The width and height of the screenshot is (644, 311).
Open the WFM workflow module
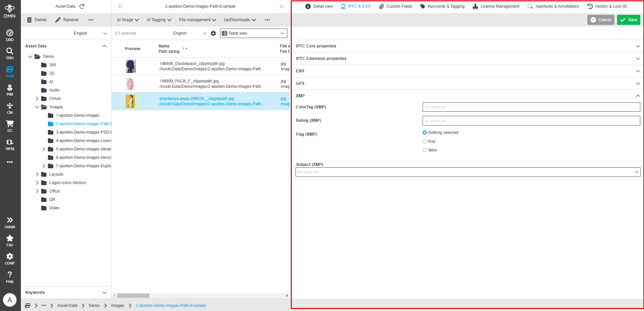10,144
